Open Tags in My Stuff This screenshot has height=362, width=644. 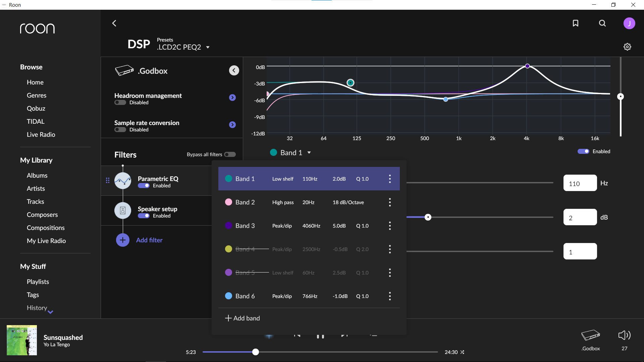[x=33, y=295]
